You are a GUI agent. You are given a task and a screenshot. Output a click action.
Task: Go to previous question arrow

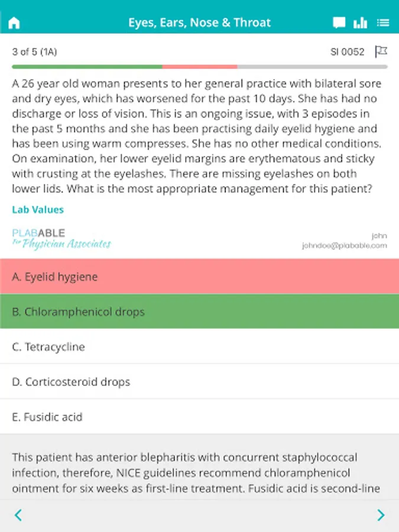(x=18, y=515)
